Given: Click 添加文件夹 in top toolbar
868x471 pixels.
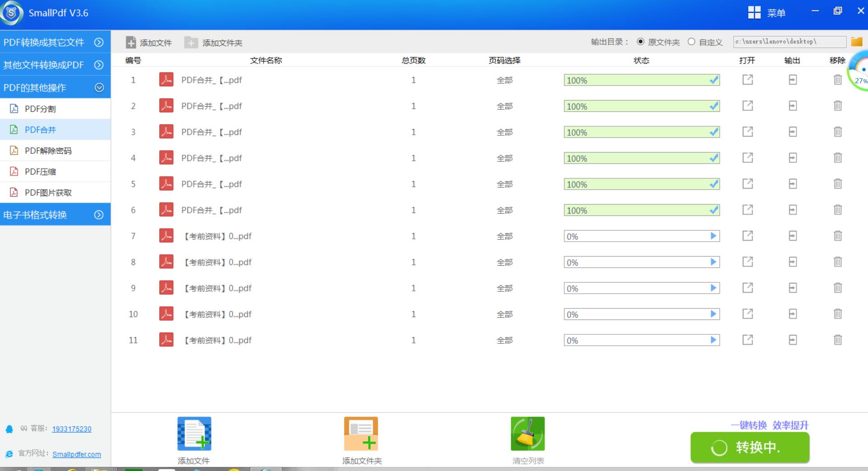Looking at the screenshot, I should pyautogui.click(x=213, y=43).
